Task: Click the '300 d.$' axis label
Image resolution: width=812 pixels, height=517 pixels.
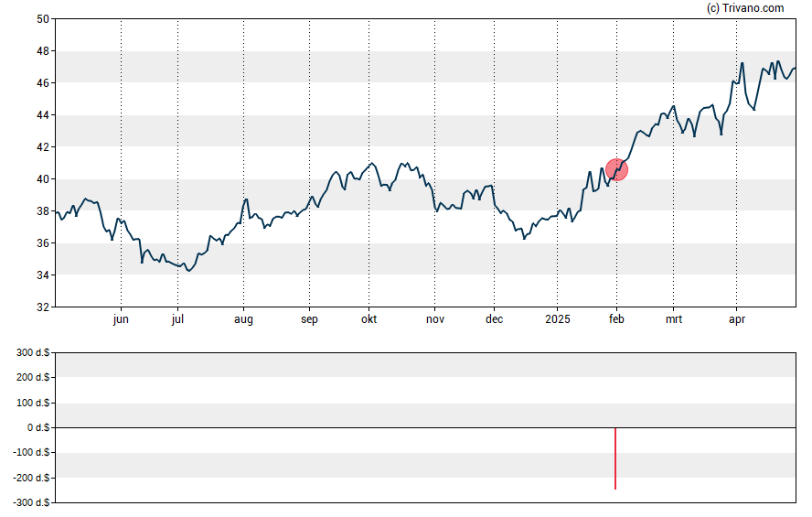Action: click(33, 353)
